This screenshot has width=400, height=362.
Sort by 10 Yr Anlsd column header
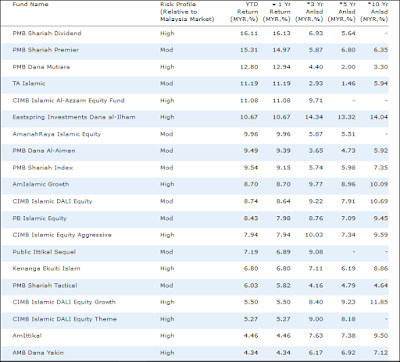coord(374,12)
